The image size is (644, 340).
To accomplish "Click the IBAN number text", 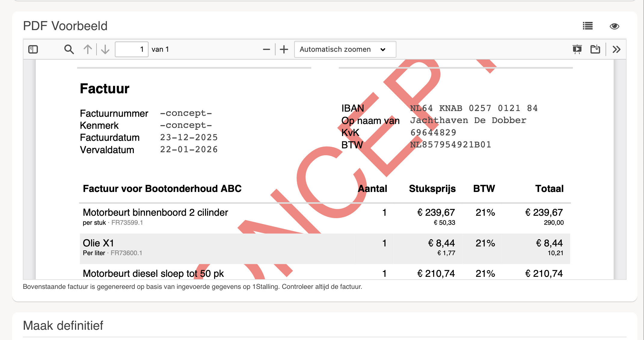I will click(x=474, y=108).
